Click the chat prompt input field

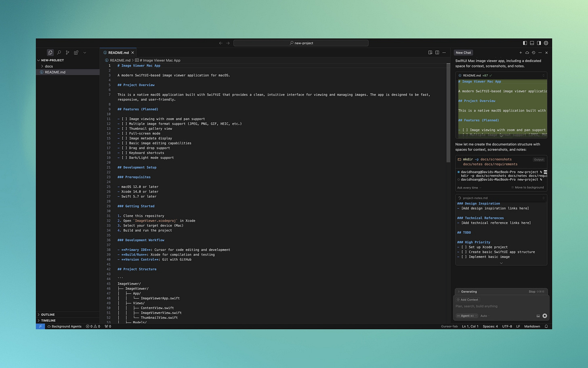click(501, 307)
